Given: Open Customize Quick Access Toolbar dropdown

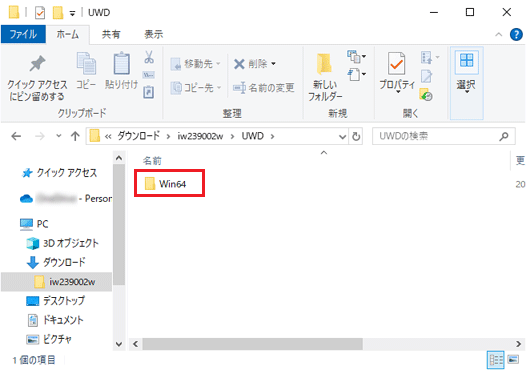Looking at the screenshot, I should tap(72, 13).
